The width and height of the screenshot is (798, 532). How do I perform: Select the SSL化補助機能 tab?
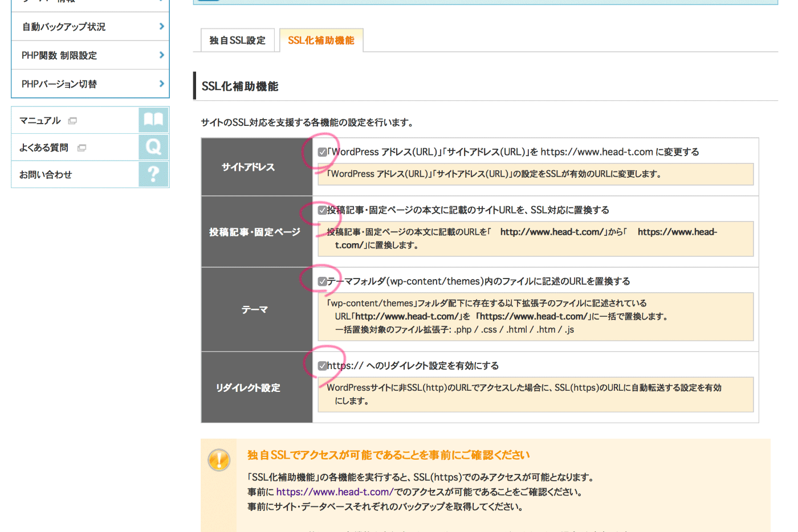click(x=321, y=40)
